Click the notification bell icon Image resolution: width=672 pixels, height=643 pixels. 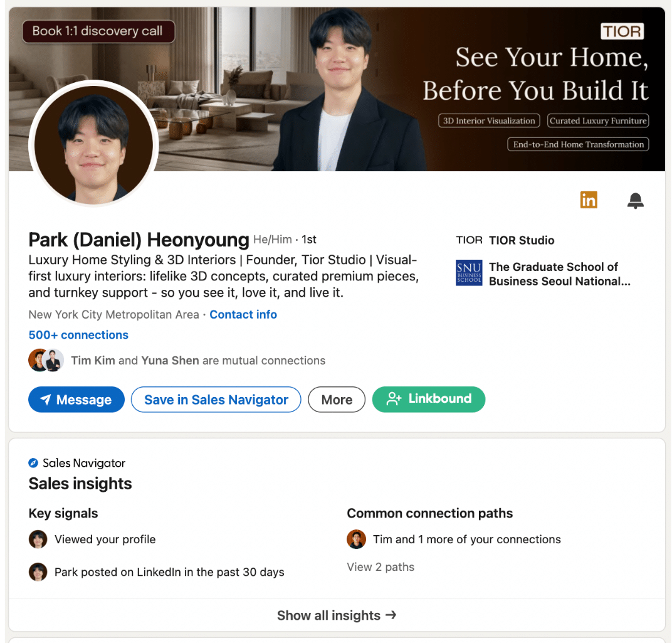click(x=635, y=201)
